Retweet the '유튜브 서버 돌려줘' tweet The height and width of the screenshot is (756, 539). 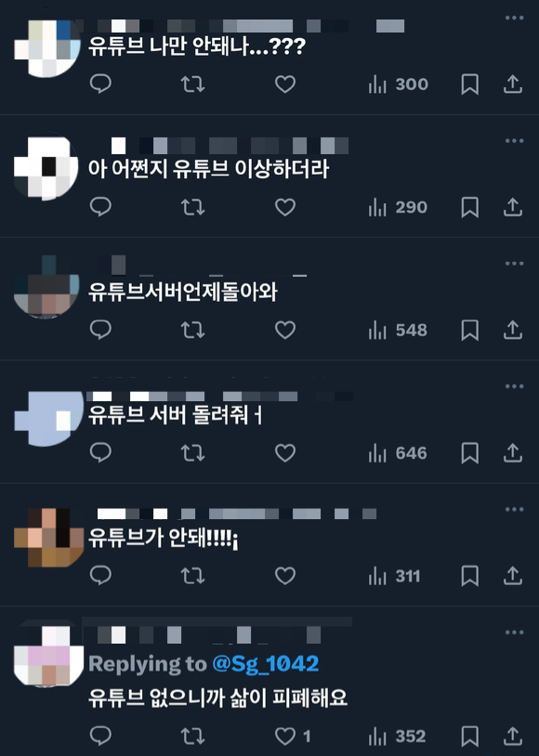tap(192, 453)
